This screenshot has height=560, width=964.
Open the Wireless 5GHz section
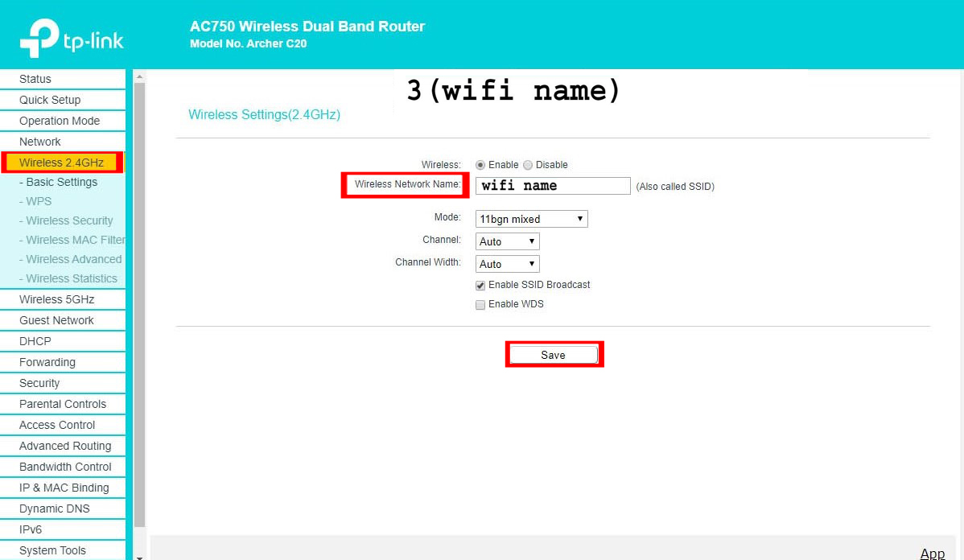pos(57,299)
